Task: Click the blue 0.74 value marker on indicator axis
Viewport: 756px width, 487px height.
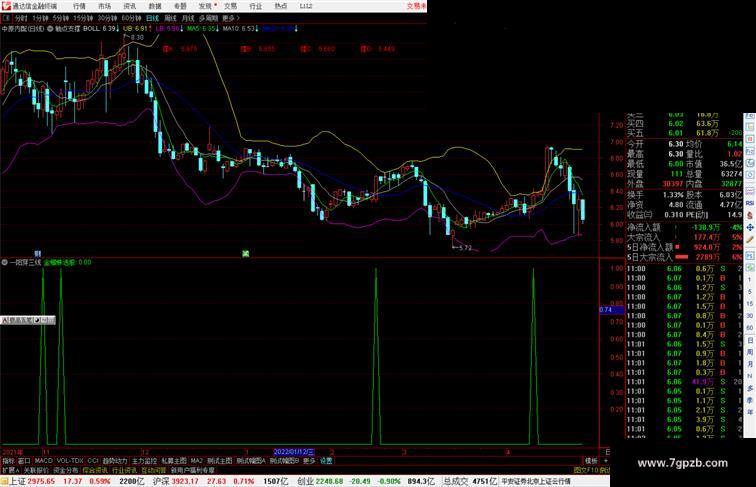Action: click(x=612, y=310)
